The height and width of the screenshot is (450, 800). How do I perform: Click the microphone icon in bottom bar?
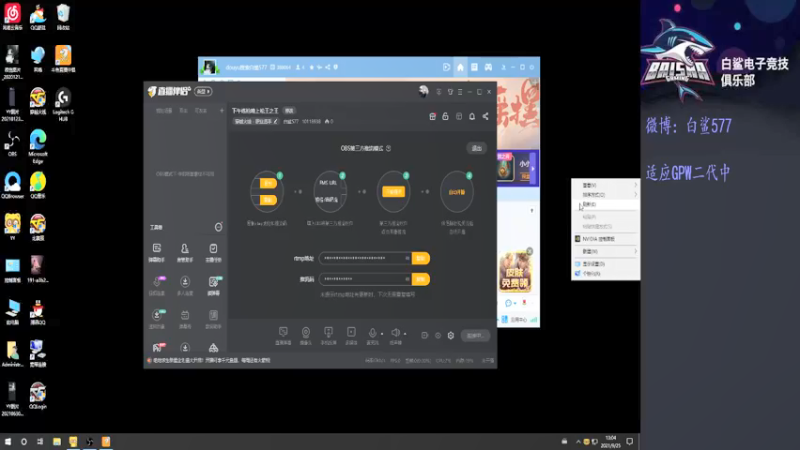pyautogui.click(x=372, y=333)
